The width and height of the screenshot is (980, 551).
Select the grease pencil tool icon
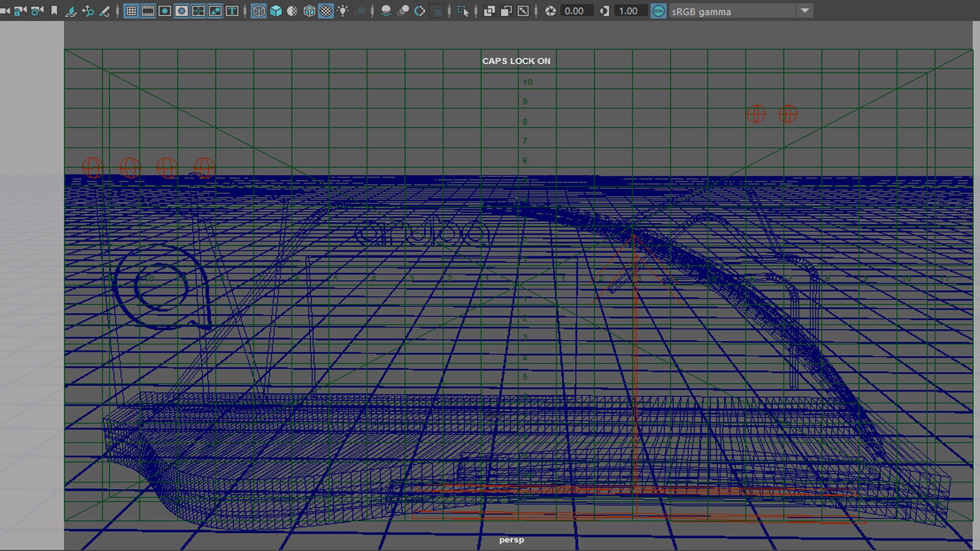[x=105, y=11]
